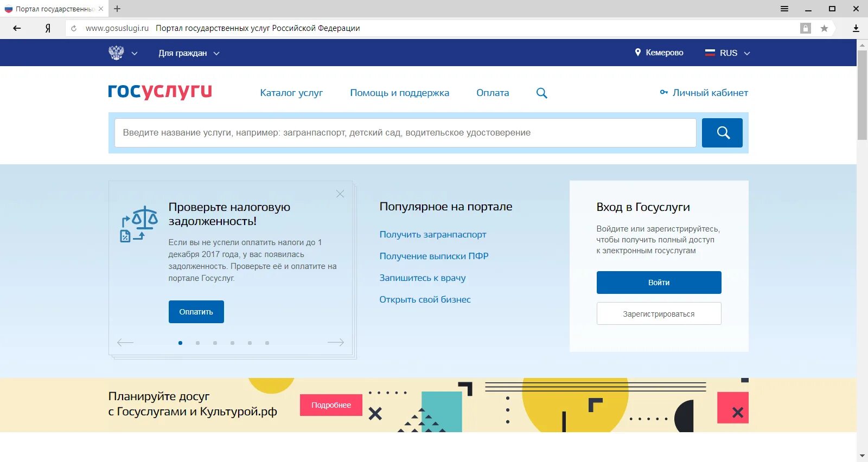Image resolution: width=868 pixels, height=462 pixels.
Task: Go to the previous slide with the left arrow
Action: click(125, 342)
